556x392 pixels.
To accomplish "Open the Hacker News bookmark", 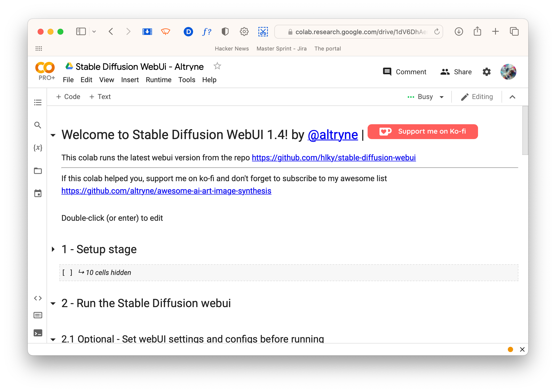I will pos(232,49).
